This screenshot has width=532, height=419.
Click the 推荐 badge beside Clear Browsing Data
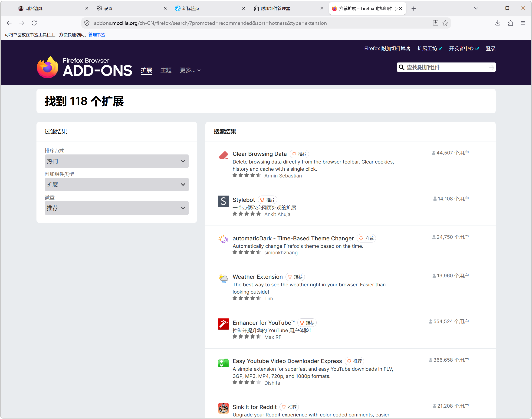point(299,154)
